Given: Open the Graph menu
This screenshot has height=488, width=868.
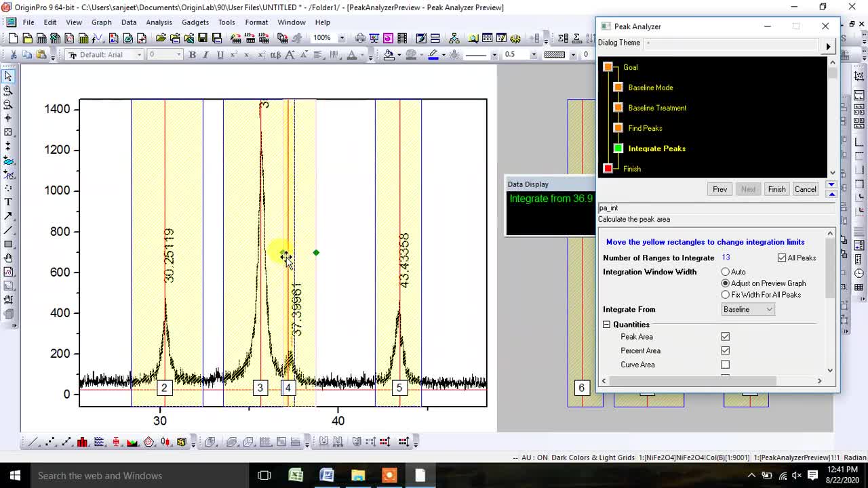Looking at the screenshot, I should point(101,22).
